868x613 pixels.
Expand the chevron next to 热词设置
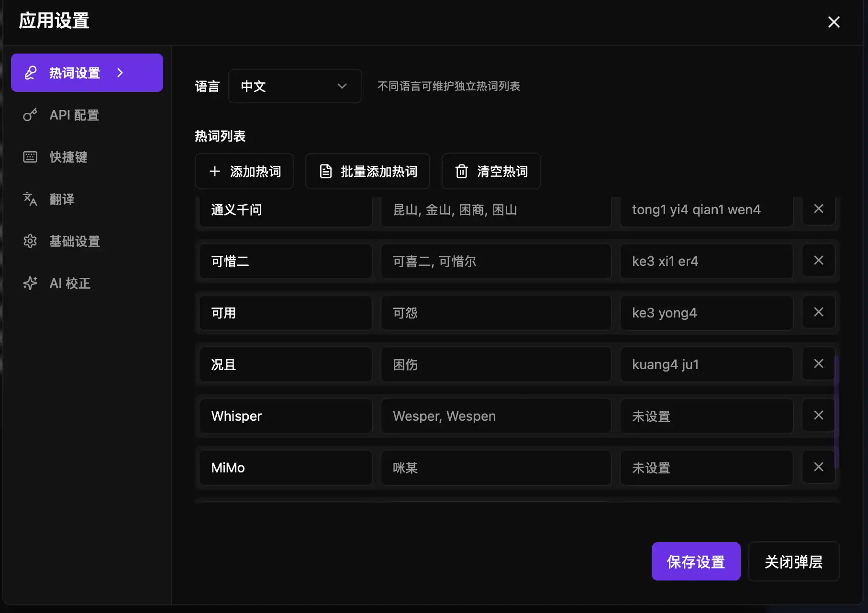tap(120, 73)
